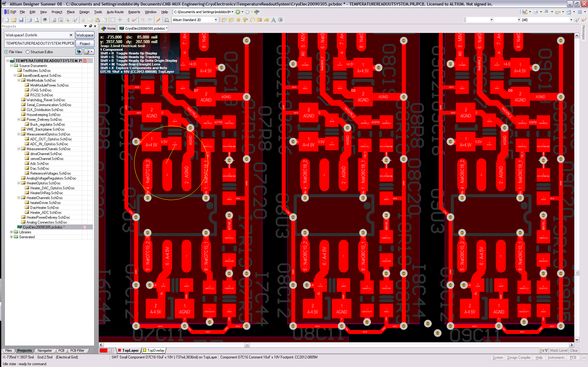This screenshot has width=588, height=367.
Task: Click the Project button
Action: coord(85,44)
